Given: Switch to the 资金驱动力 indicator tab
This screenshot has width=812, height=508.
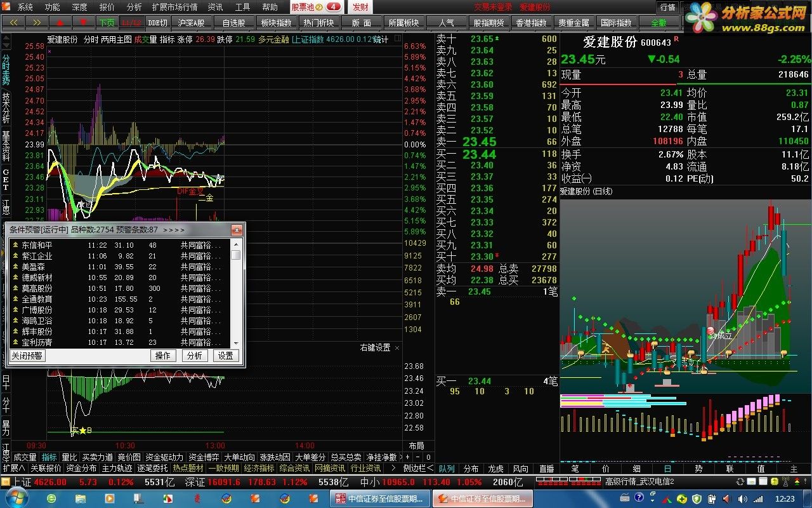Looking at the screenshot, I should (x=164, y=457).
